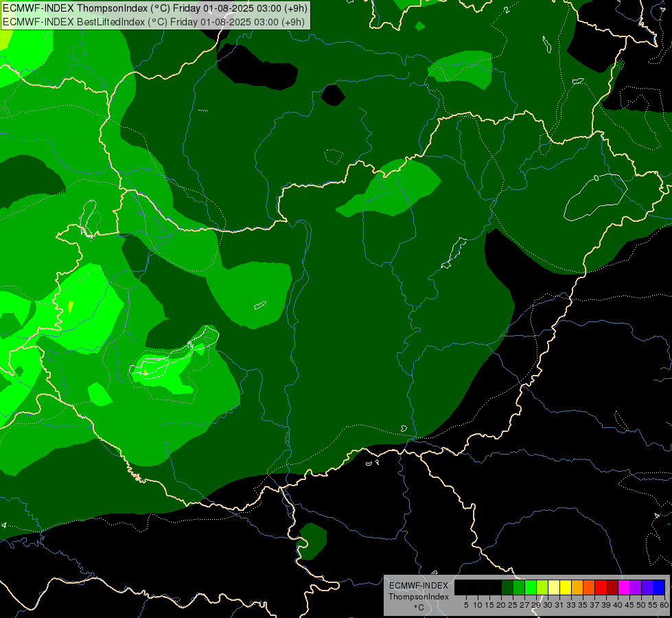Click 'ECMWF-INDEX' label in the legend box
The width and height of the screenshot is (672, 618).
[419, 586]
